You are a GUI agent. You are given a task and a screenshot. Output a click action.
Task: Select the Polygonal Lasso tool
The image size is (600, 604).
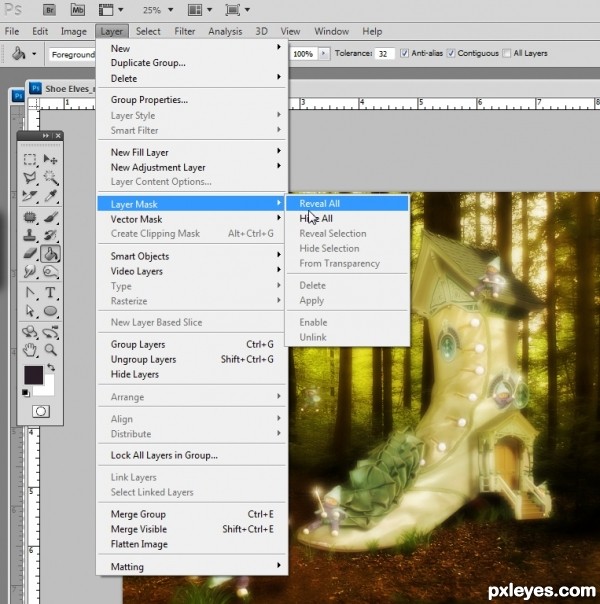pos(30,178)
